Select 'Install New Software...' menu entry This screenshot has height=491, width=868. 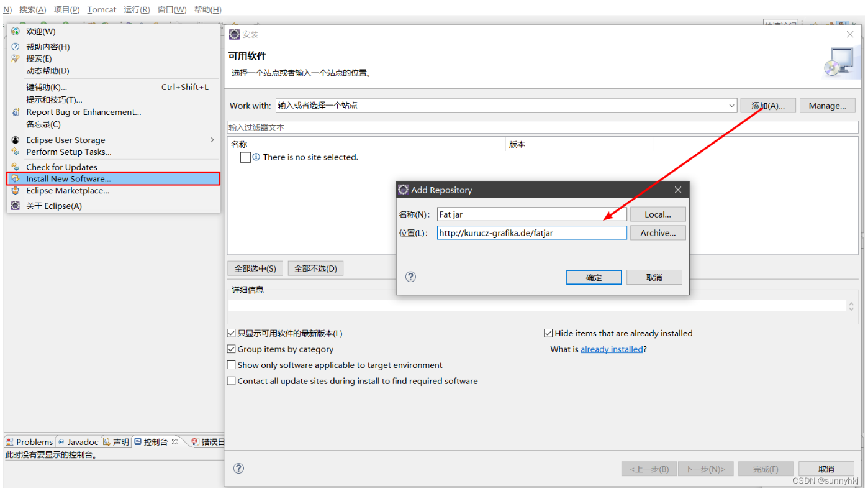click(114, 178)
